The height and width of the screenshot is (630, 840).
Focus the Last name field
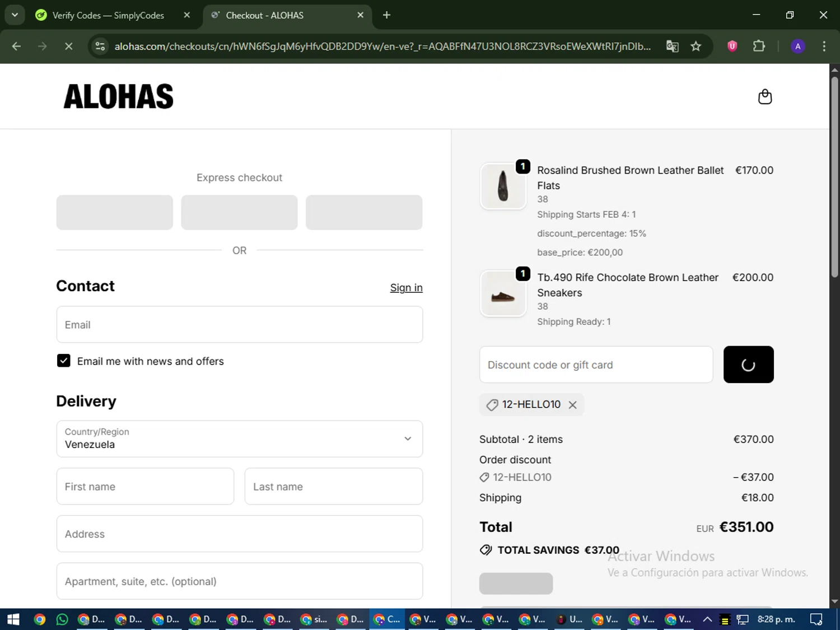point(334,486)
